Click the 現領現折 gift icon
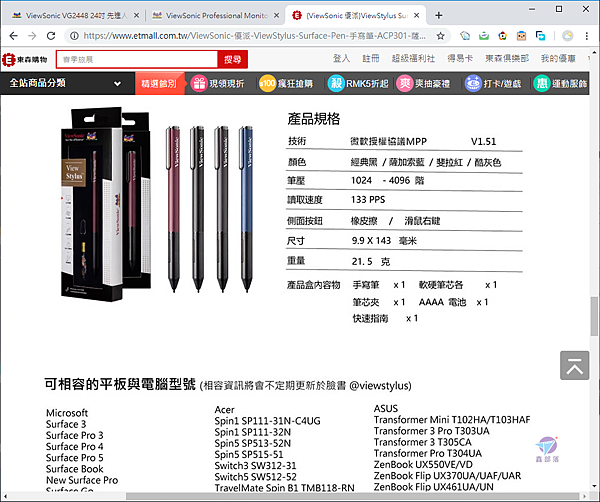Viewport: 600px width, 502px height. coord(199,83)
